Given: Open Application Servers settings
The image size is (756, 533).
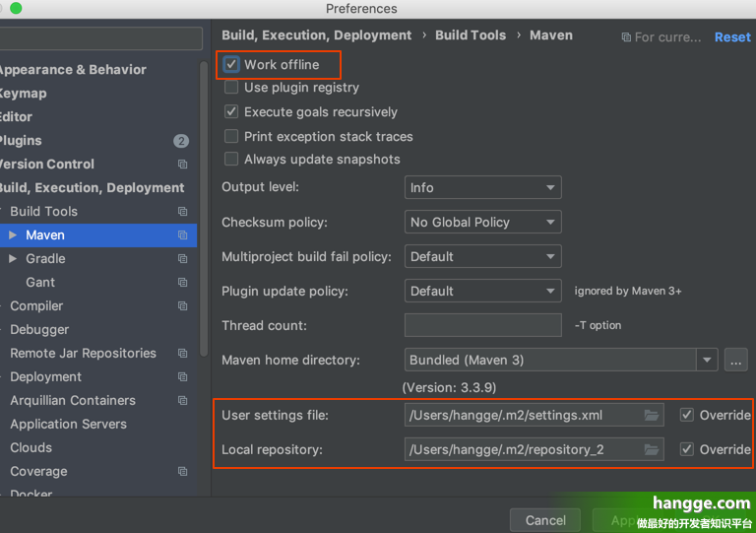Looking at the screenshot, I should tap(69, 424).
